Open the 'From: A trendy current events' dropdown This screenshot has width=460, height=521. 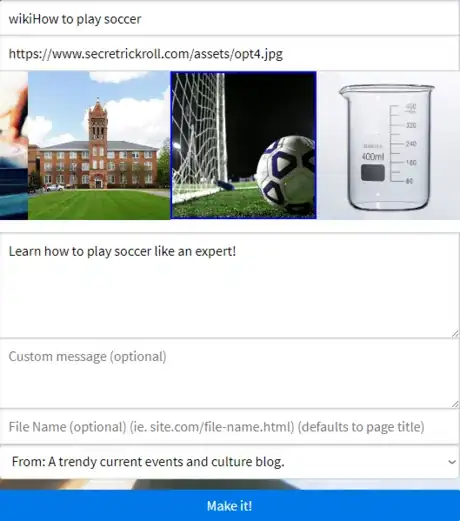click(x=230, y=462)
